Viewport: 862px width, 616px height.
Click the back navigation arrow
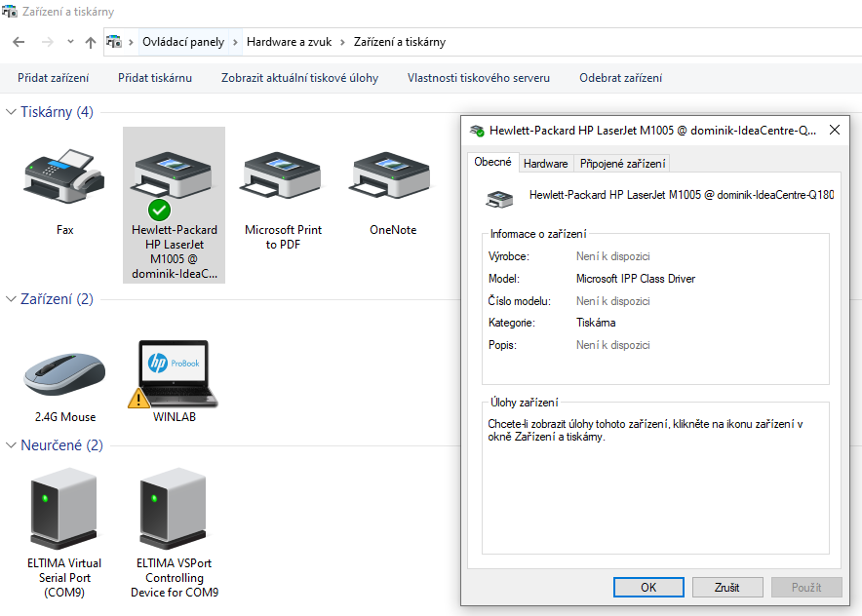pyautogui.click(x=18, y=42)
